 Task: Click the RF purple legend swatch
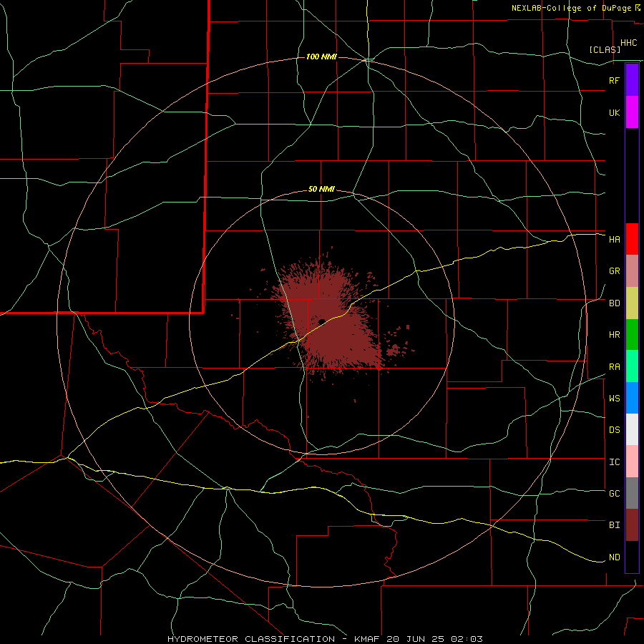click(x=632, y=80)
